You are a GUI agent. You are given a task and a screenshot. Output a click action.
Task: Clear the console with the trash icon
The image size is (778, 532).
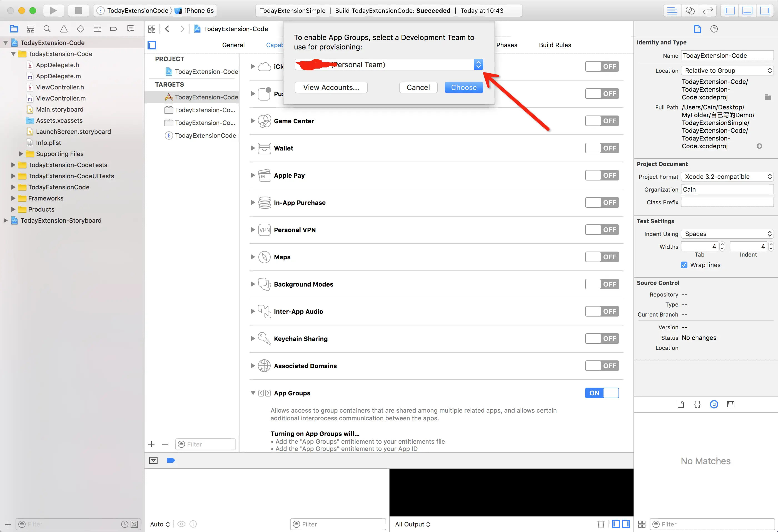[600, 524]
